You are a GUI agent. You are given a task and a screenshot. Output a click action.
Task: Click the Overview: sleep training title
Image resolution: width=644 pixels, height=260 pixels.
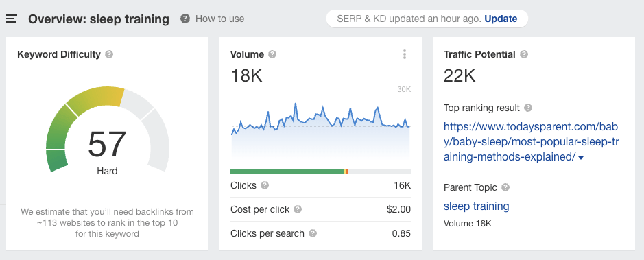99,19
